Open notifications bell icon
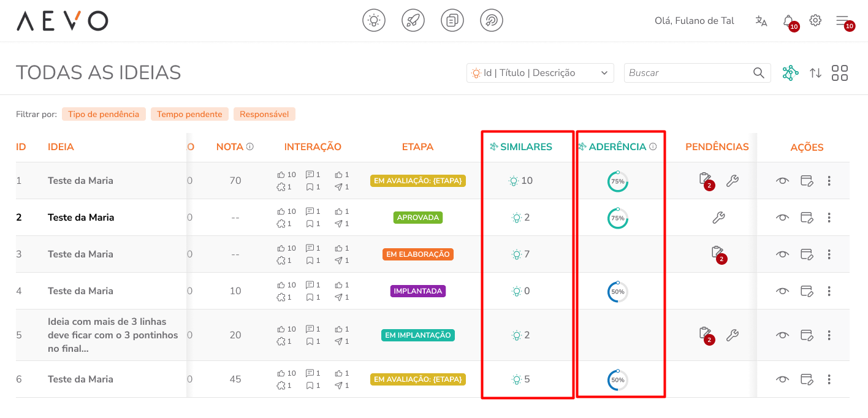This screenshot has height=418, width=868. click(x=788, y=21)
